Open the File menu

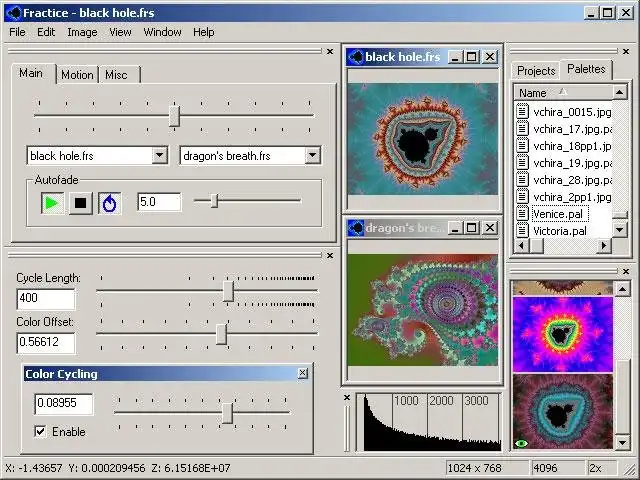click(17, 32)
